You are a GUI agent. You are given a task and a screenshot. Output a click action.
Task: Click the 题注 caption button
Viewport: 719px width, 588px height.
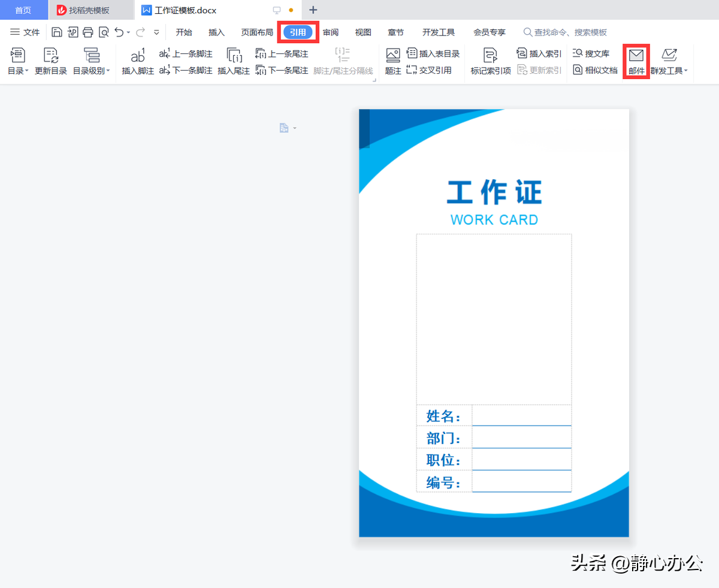pyautogui.click(x=393, y=62)
